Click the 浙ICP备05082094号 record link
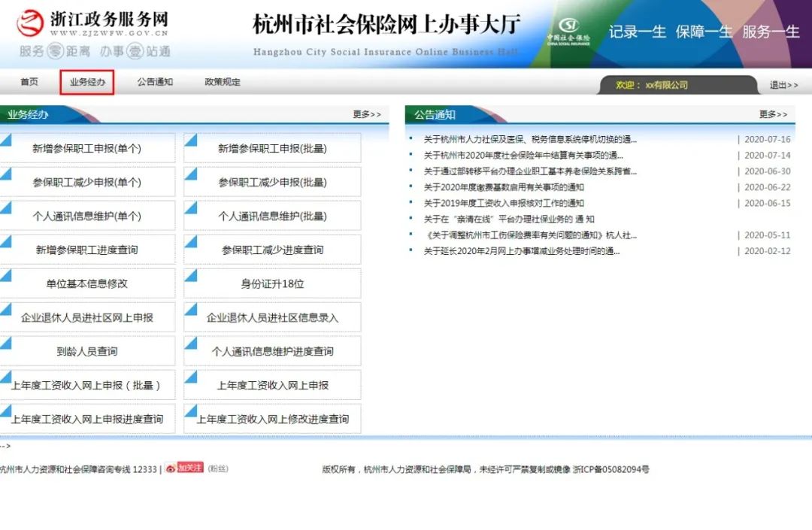812x530 pixels. 611,468
